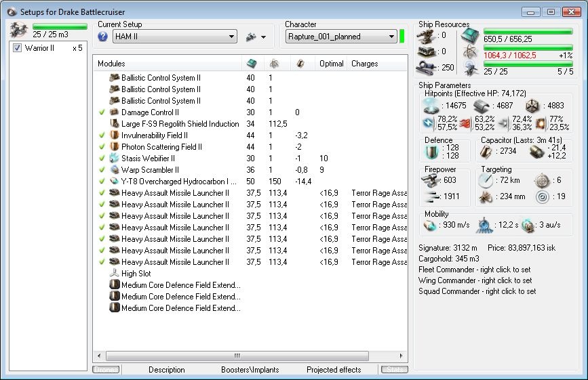Click the Optimal column header

(332, 64)
